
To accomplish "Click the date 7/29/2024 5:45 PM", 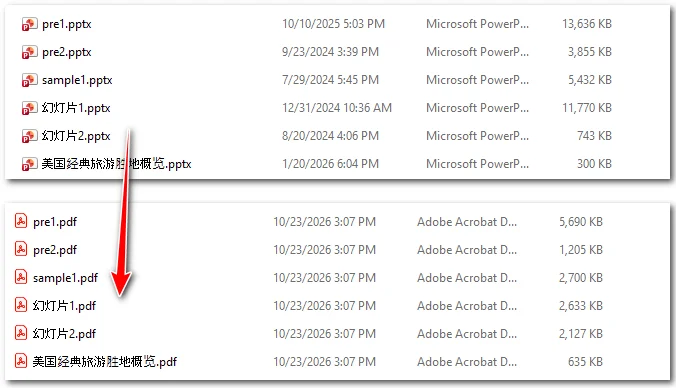I will 330,80.
